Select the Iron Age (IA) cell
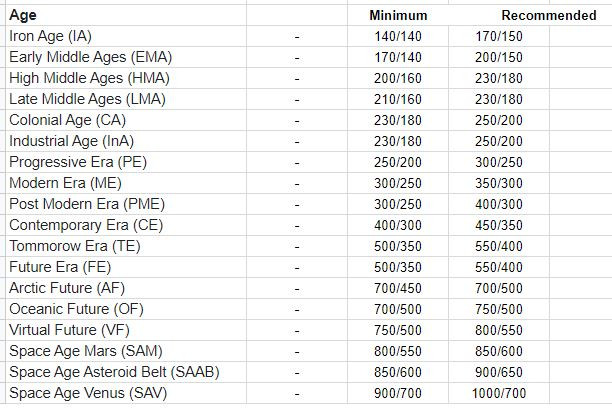612x409 pixels. pyautogui.click(x=126, y=36)
